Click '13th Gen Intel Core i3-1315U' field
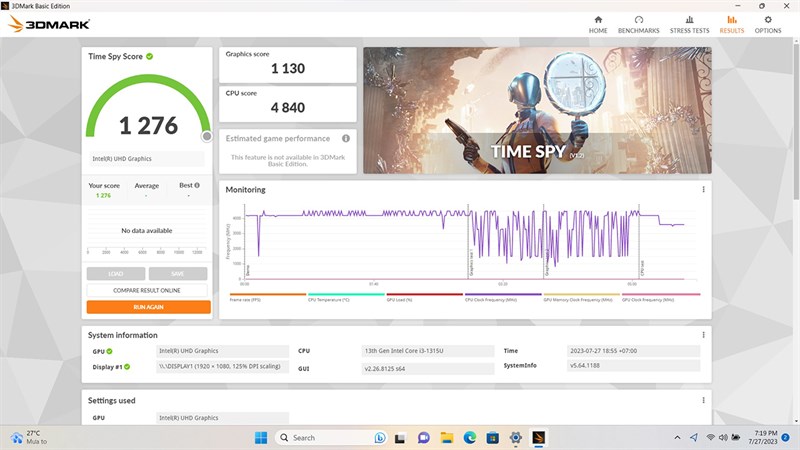This screenshot has width=800, height=450. [428, 351]
